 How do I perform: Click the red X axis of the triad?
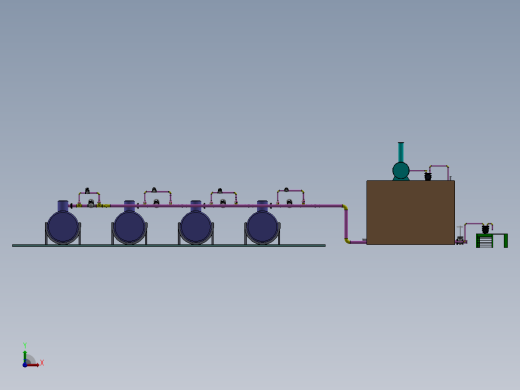tap(33, 365)
